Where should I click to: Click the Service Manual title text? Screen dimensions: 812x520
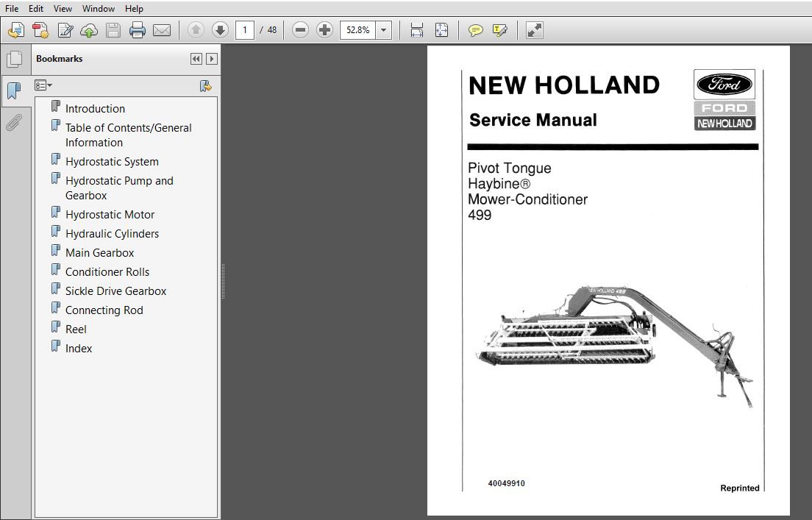pyautogui.click(x=533, y=120)
